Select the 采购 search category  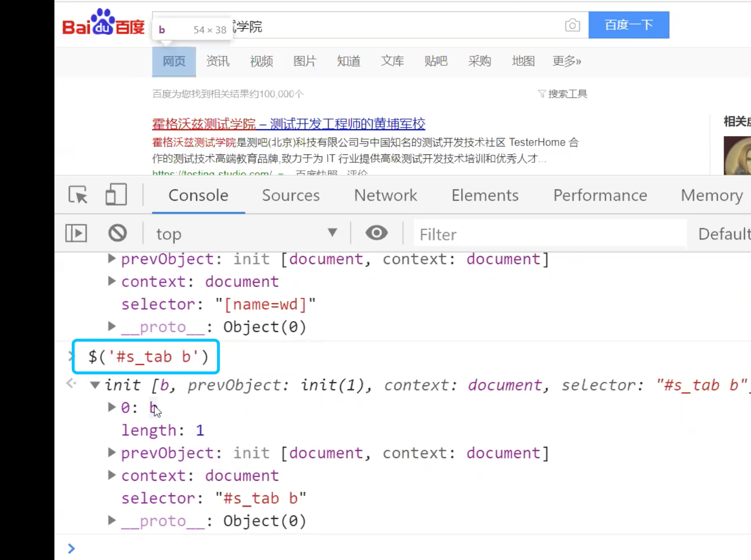(x=479, y=61)
